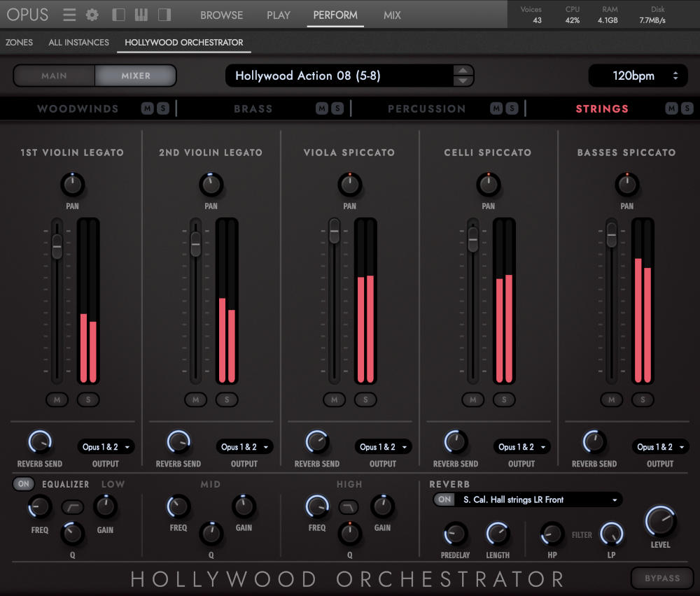Click the Predelay knob in the Reverb section

point(455,537)
